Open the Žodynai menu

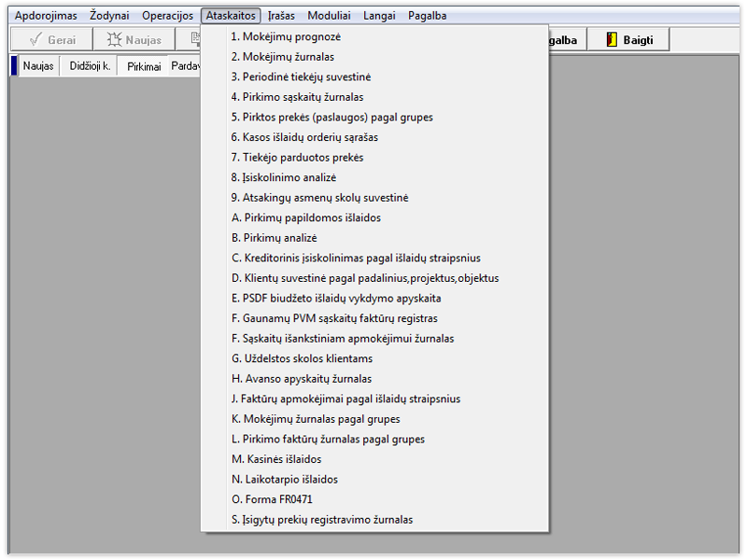(109, 16)
